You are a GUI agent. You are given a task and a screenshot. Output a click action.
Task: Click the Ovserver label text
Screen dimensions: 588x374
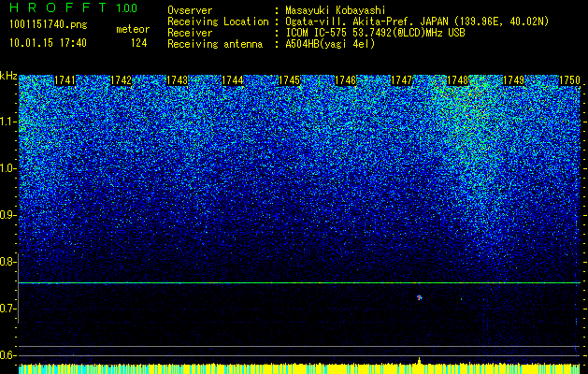point(190,10)
